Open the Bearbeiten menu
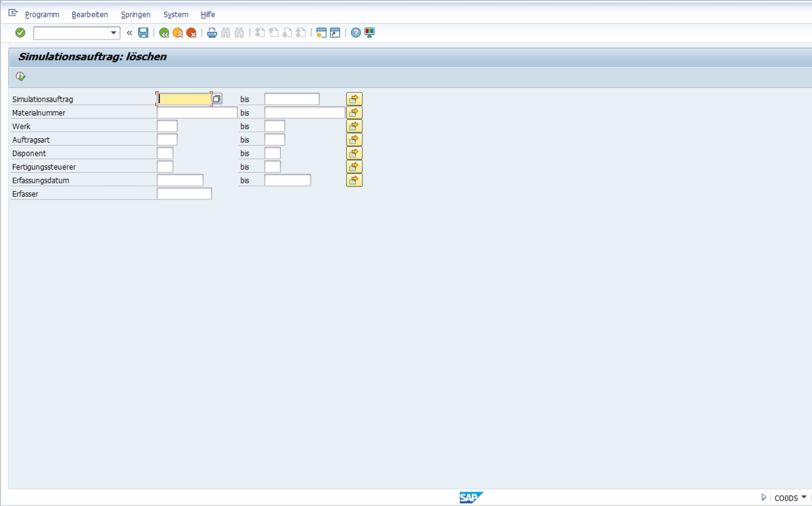 [x=90, y=15]
